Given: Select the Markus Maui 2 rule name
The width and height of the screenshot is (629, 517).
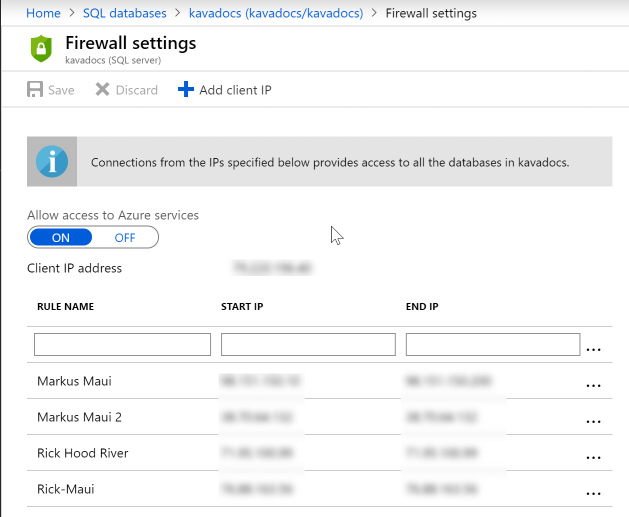Looking at the screenshot, I should tap(79, 417).
